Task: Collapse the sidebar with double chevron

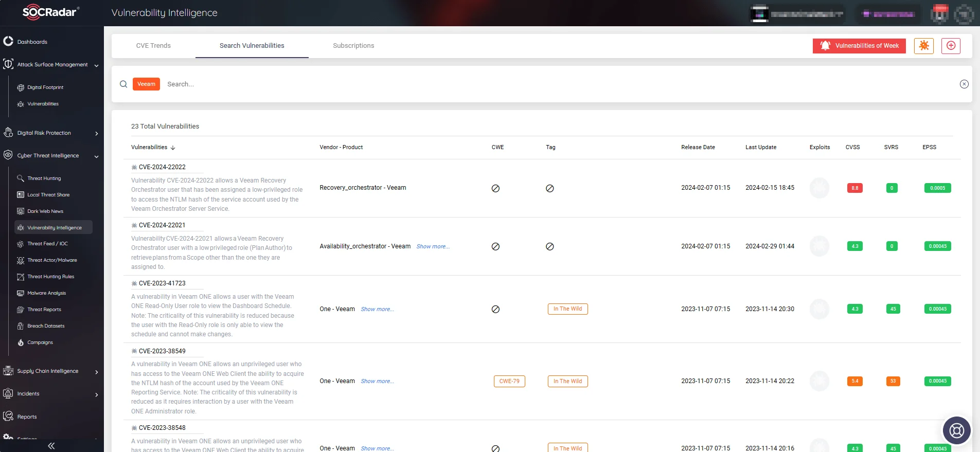Action: click(51, 446)
